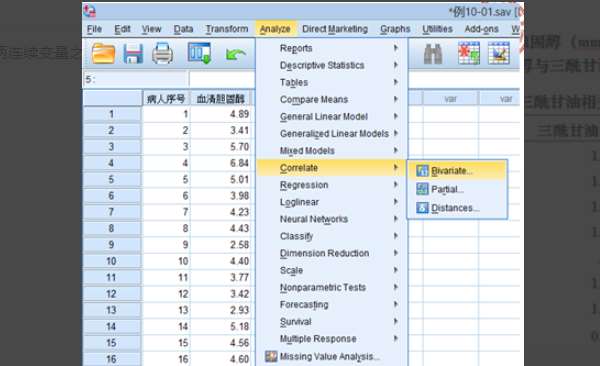Click the cell value editor field
The height and width of the screenshot is (366, 600).
point(222,80)
